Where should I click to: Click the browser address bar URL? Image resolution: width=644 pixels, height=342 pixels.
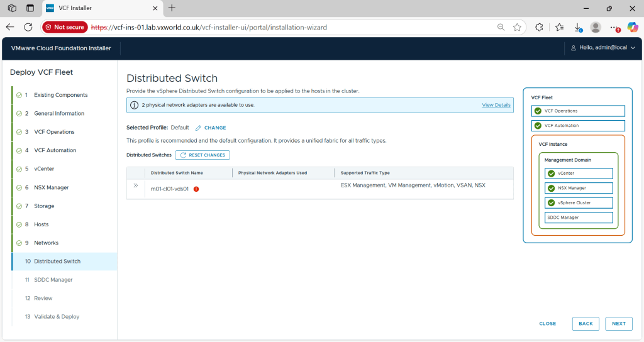point(252,27)
